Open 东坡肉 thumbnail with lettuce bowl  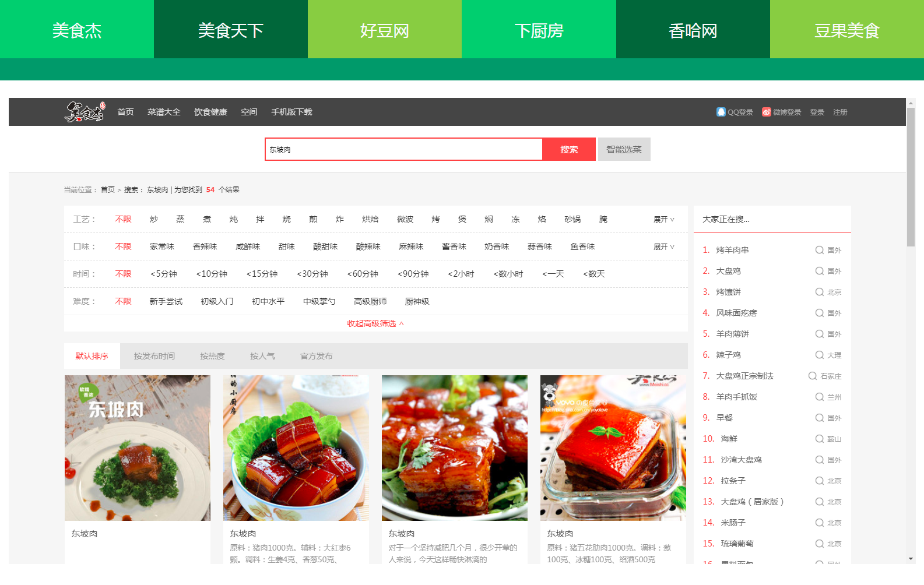pos(296,448)
